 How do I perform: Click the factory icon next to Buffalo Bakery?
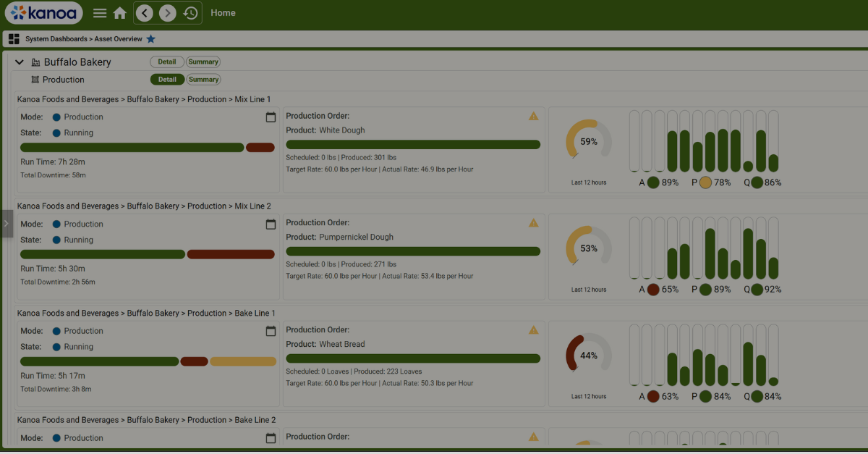pyautogui.click(x=35, y=62)
